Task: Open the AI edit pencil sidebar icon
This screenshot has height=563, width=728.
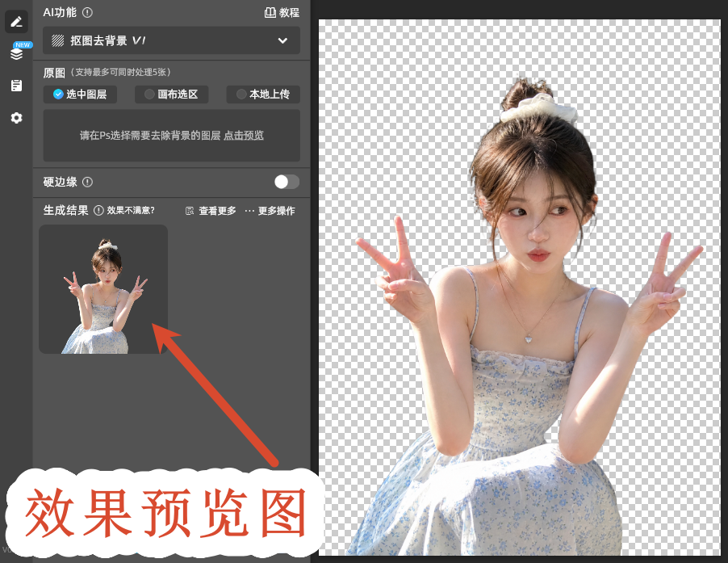Action: point(16,21)
